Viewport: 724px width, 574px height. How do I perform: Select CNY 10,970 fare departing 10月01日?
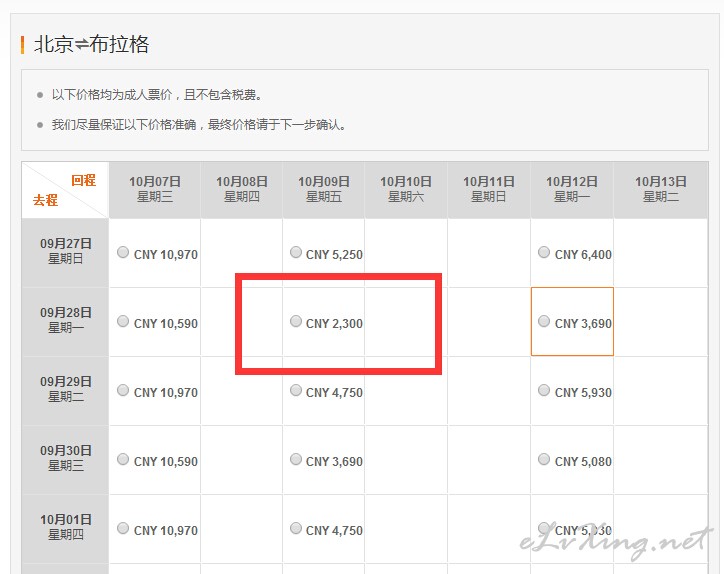coord(123,529)
